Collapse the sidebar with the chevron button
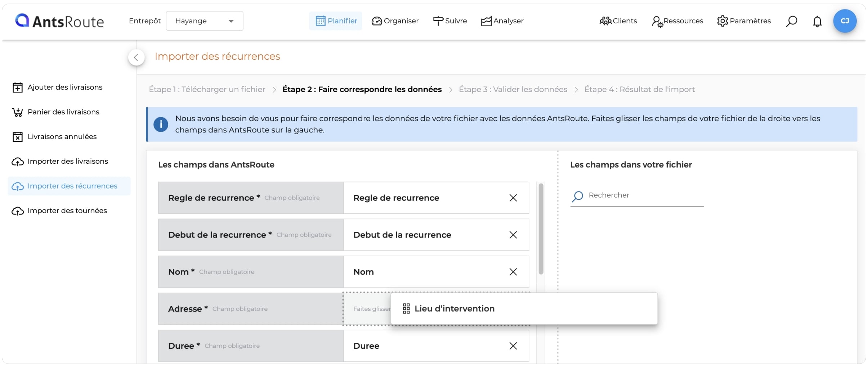Screen dimensions: 868x366 click(136, 57)
